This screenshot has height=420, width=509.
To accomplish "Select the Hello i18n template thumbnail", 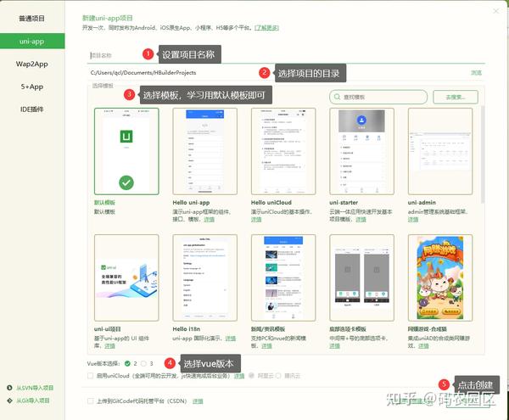I will point(204,277).
